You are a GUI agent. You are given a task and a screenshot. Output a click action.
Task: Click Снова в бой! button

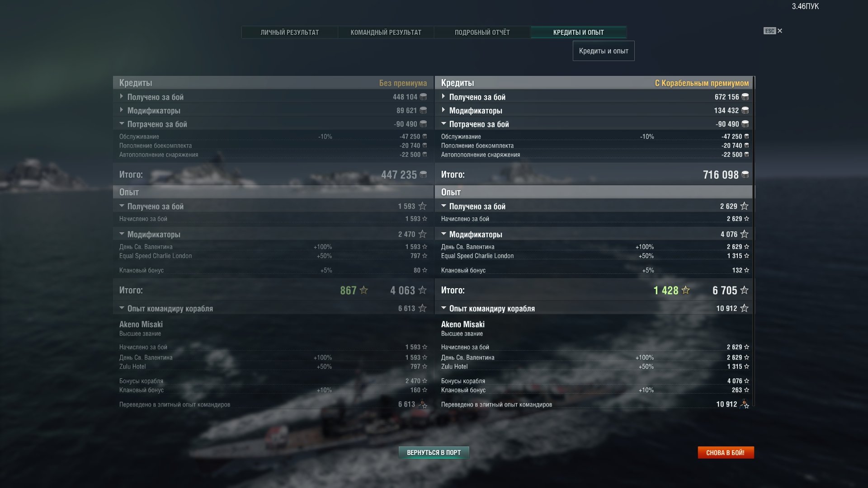click(726, 452)
